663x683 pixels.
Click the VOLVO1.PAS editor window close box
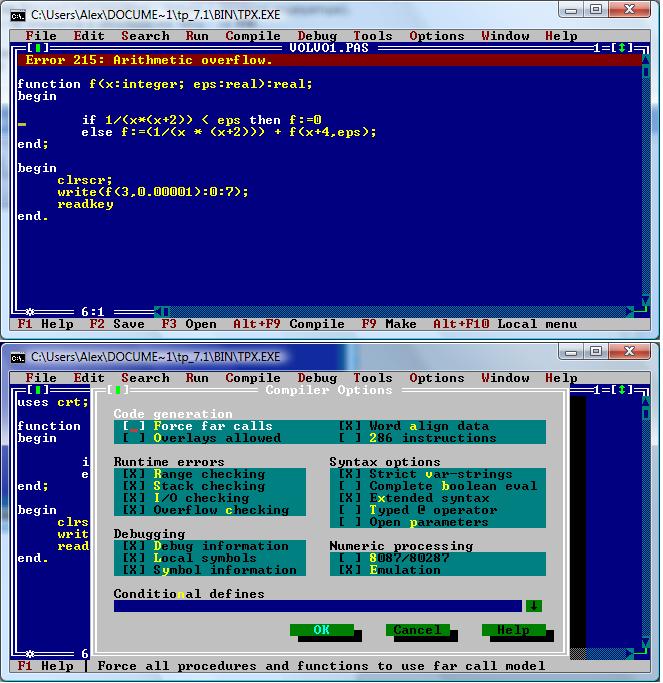click(x=37, y=48)
